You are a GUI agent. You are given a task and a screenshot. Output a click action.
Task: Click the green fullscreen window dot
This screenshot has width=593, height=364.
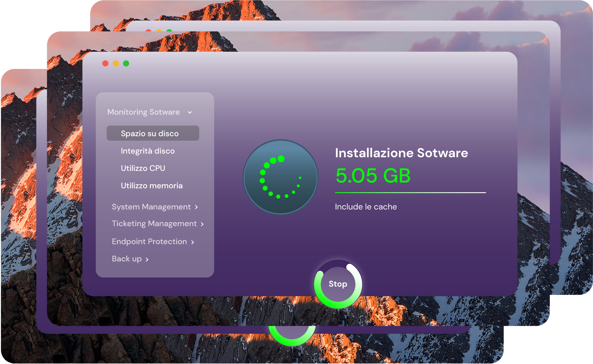[126, 63]
